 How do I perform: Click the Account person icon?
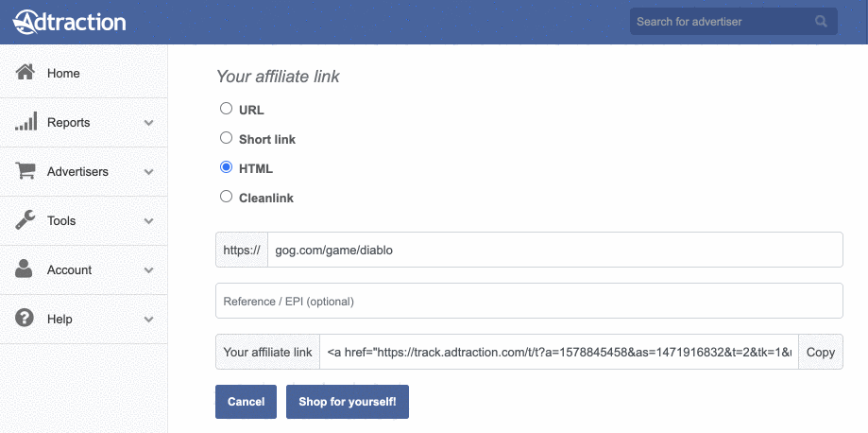[24, 268]
